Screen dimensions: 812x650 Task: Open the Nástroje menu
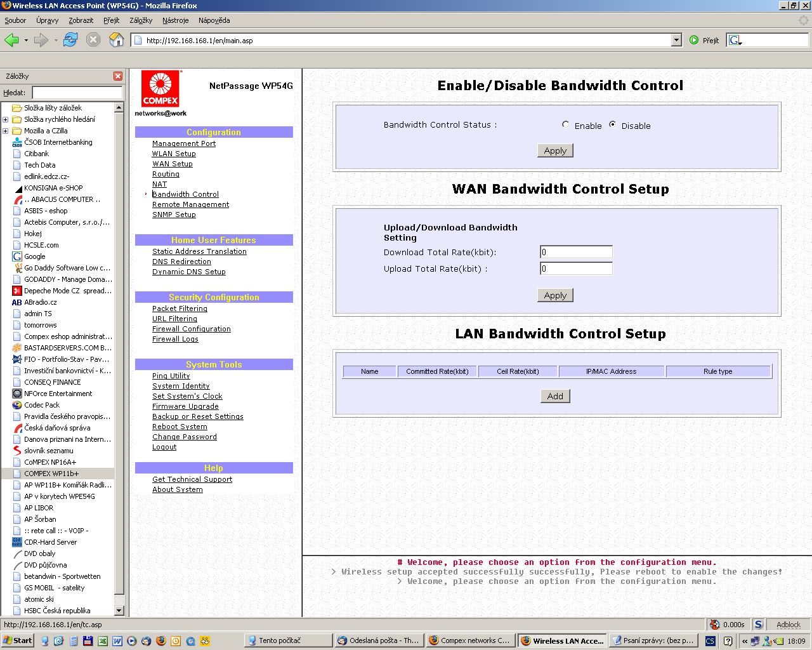pos(175,20)
